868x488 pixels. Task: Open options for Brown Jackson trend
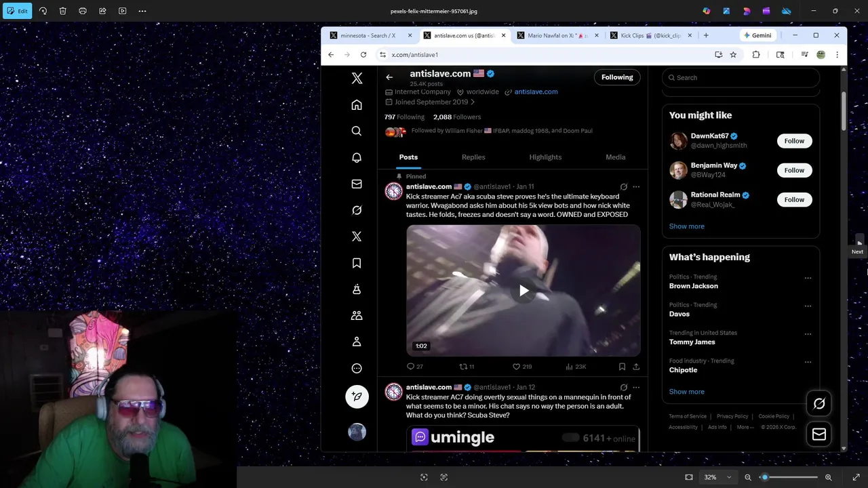(x=808, y=278)
